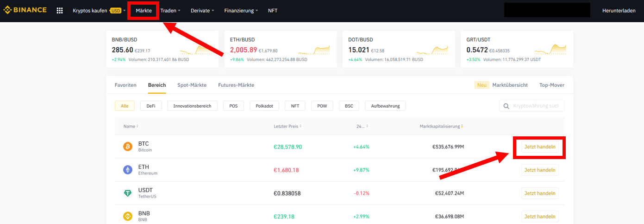The height and width of the screenshot is (224, 644).
Task: Click USDT change -0.12%
Action: pyautogui.click(x=362, y=193)
